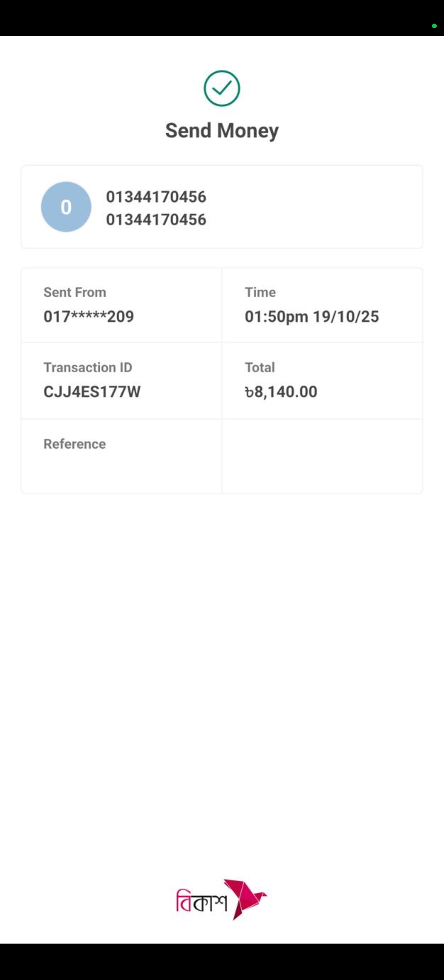444x980 pixels.
Task: Click the Transaction ID label
Action: click(88, 367)
